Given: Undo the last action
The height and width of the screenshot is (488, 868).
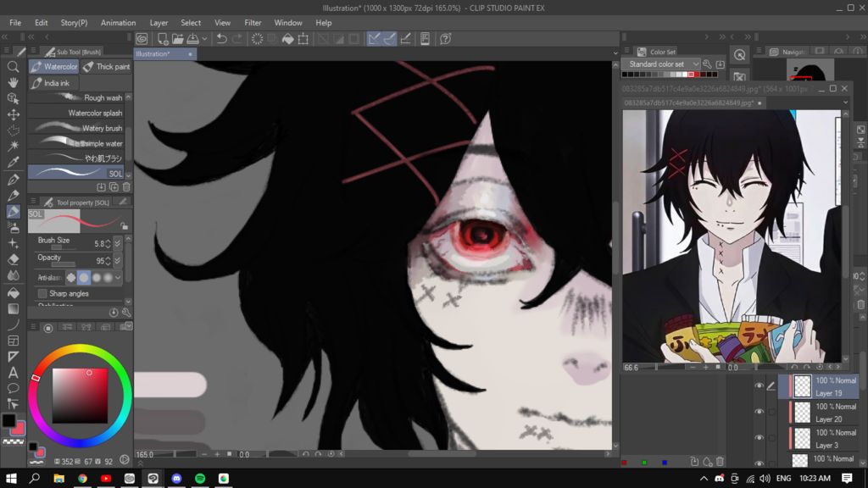Looking at the screenshot, I should coord(221,39).
